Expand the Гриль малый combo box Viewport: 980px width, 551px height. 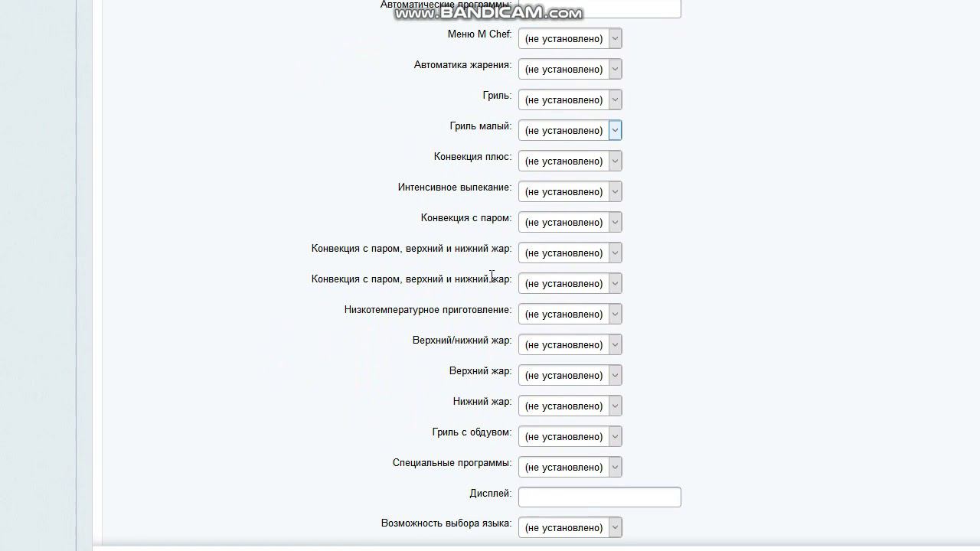570,130
